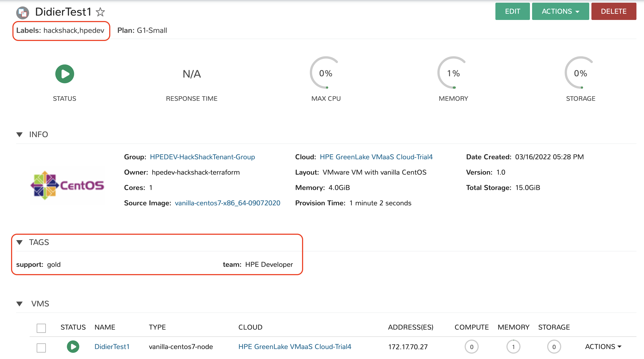644x359 pixels.
Task: Open the DidierTest1 VM name link
Action: click(112, 347)
